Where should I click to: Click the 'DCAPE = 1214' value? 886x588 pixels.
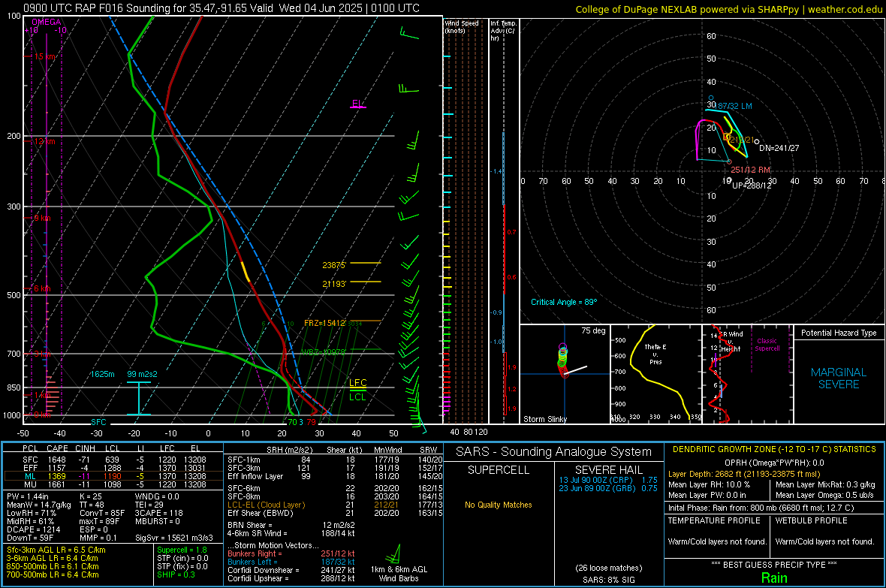(x=33, y=529)
